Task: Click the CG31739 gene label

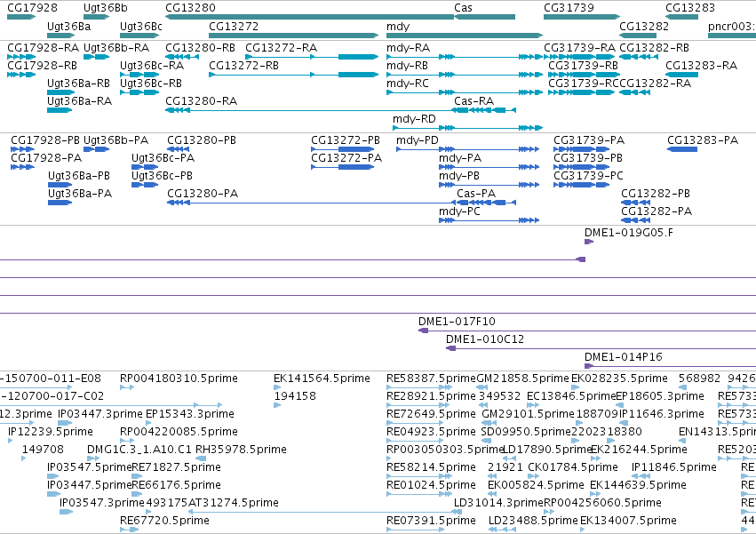Action: tap(569, 8)
